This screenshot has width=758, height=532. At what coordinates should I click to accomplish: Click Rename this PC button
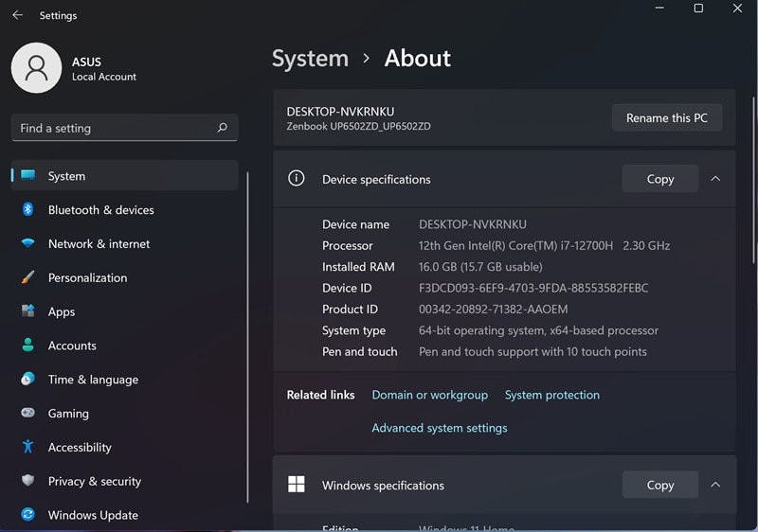pyautogui.click(x=667, y=117)
